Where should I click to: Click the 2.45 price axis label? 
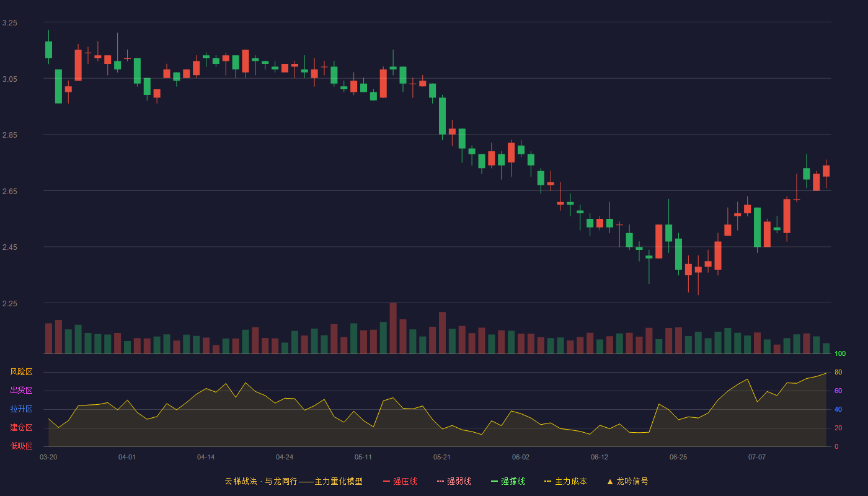(10, 247)
